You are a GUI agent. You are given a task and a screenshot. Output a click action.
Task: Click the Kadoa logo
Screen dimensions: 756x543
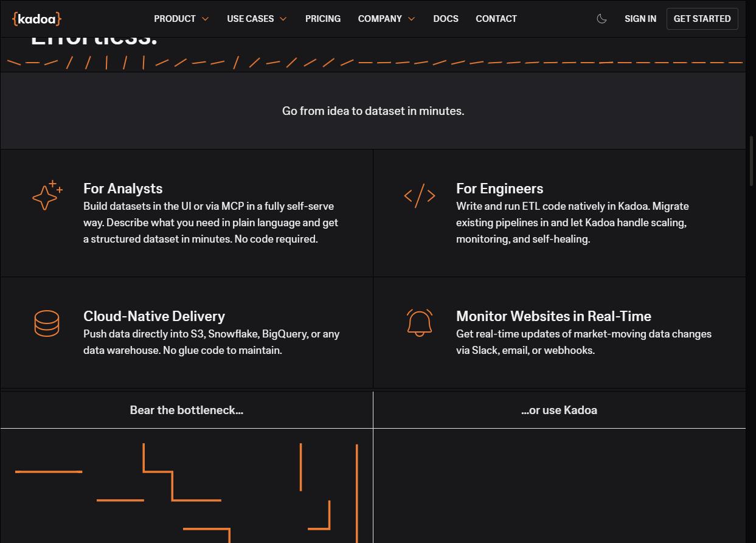[x=36, y=19]
